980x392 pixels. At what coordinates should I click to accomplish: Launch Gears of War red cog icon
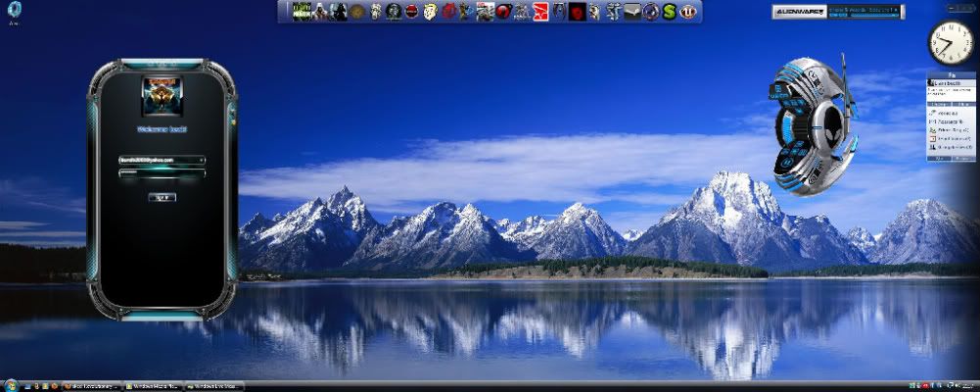click(448, 11)
